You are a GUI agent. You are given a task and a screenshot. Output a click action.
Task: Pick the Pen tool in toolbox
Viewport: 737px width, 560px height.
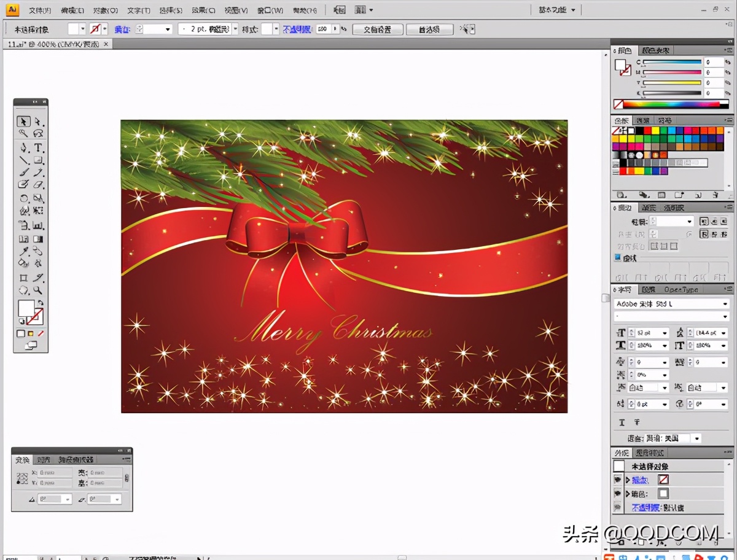23,147
